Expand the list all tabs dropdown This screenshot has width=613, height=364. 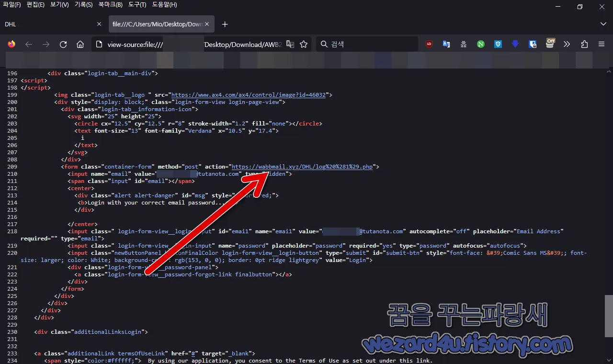click(603, 24)
